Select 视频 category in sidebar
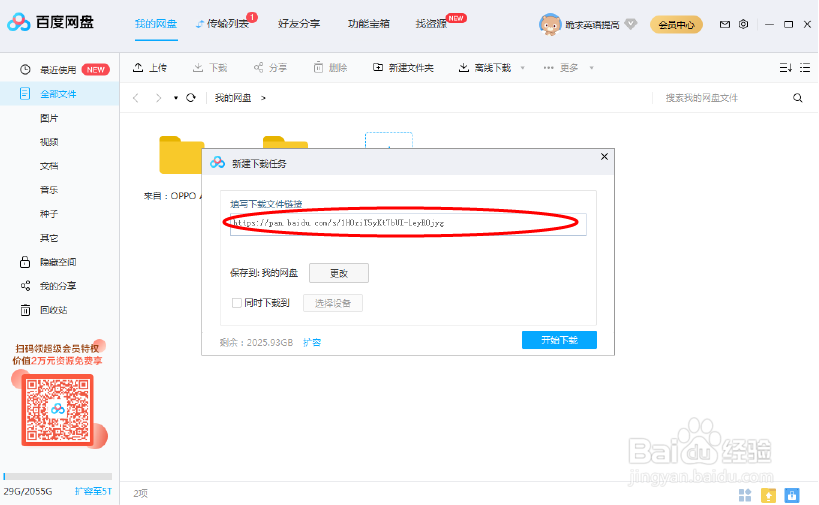Screen dimensions: 819x505 pos(49,142)
